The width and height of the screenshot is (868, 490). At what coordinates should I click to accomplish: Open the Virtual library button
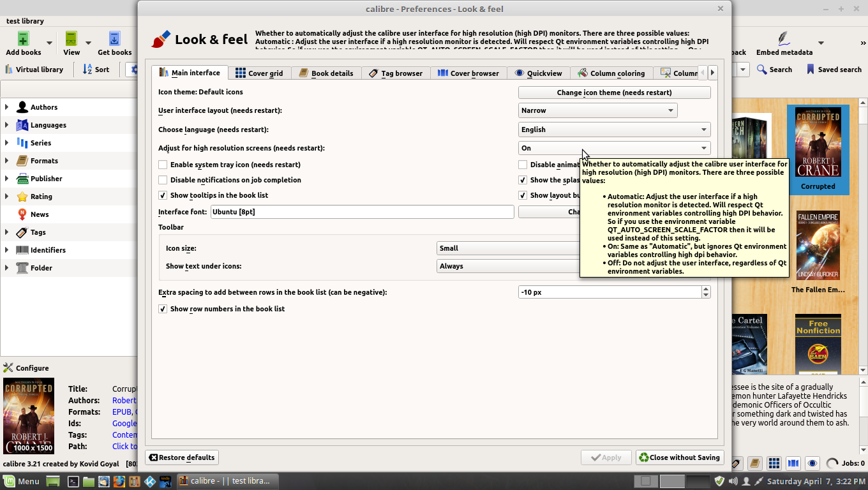(35, 70)
